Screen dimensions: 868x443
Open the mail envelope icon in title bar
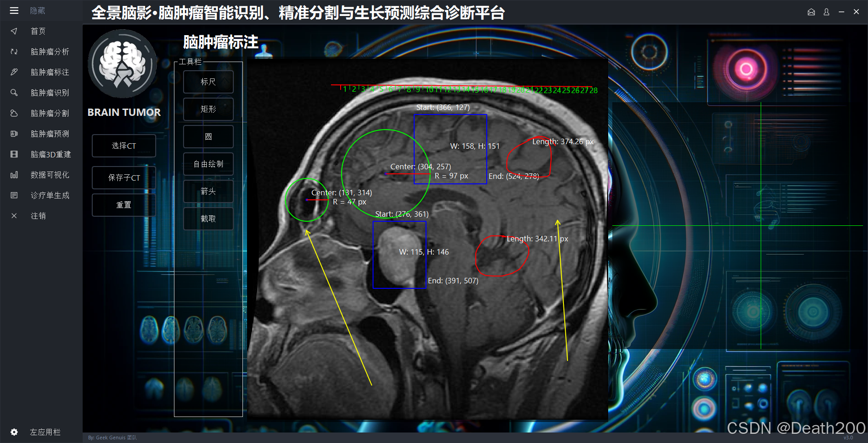point(811,12)
